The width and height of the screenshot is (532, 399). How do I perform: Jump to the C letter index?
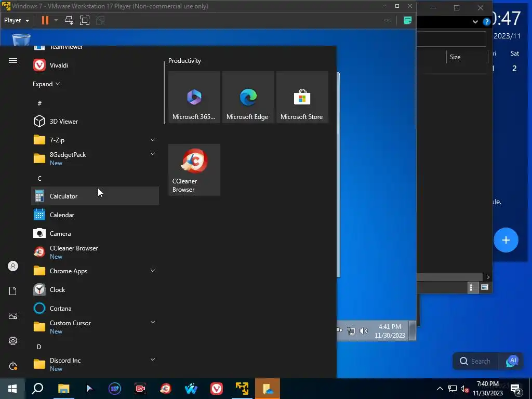[x=39, y=179]
